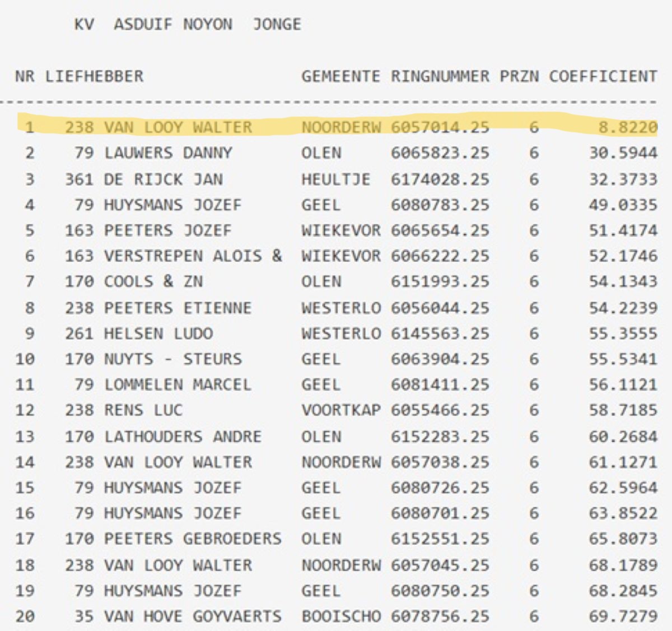Click ring number 6065654.25

440,230
